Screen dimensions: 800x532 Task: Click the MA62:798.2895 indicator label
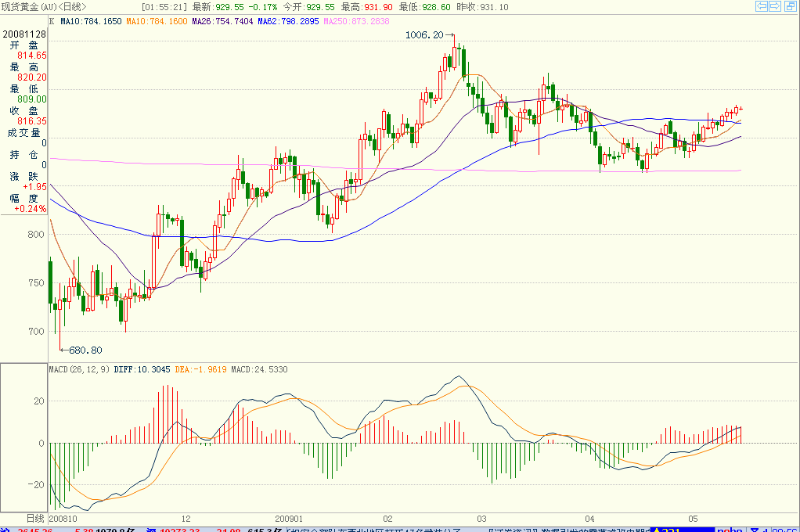288,21
